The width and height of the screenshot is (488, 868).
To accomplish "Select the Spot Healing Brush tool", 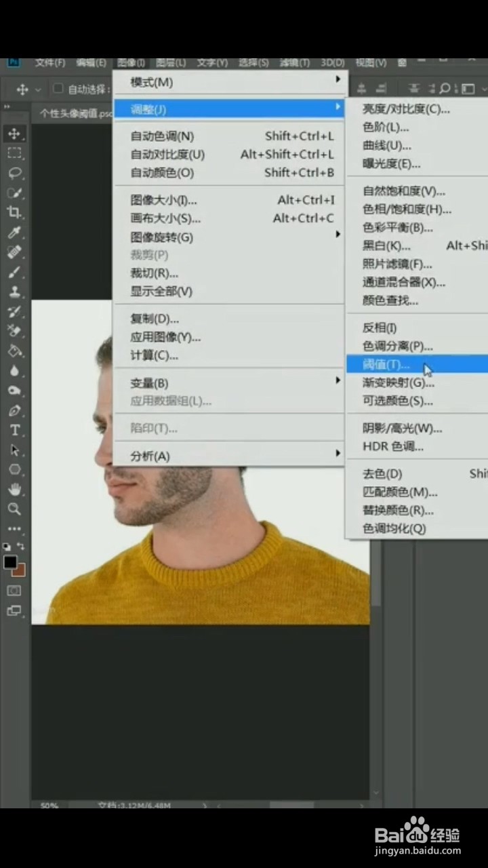I will pyautogui.click(x=14, y=252).
